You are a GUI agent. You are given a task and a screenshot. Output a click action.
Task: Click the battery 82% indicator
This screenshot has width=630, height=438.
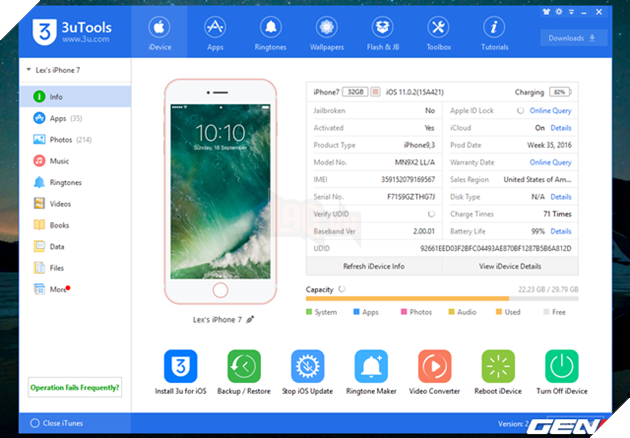click(x=560, y=92)
